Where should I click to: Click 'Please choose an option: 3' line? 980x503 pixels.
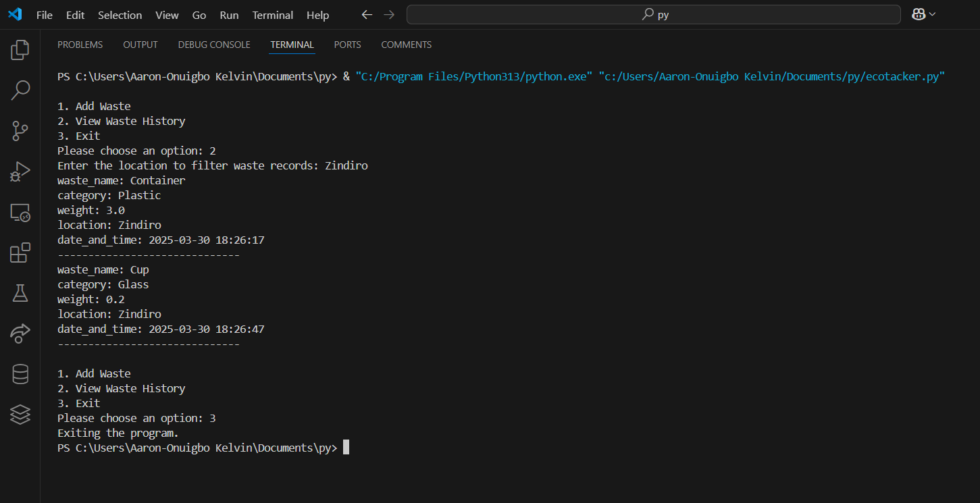tap(136, 418)
